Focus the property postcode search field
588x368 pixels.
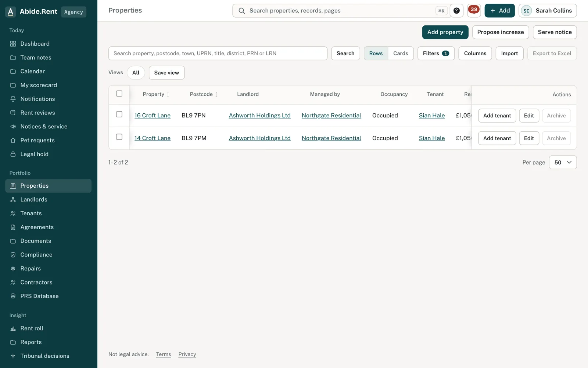(x=218, y=53)
